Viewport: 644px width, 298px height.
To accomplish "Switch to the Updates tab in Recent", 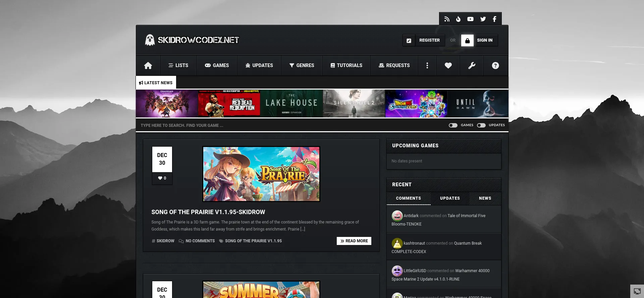I will (x=450, y=198).
